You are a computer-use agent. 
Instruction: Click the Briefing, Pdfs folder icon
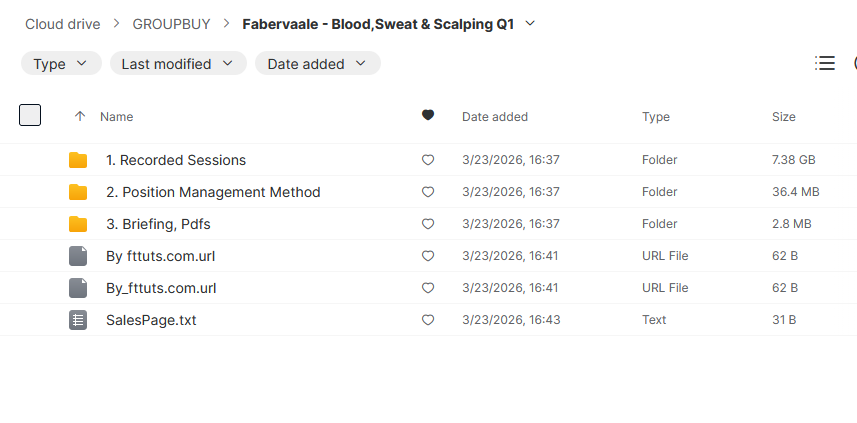tap(78, 224)
